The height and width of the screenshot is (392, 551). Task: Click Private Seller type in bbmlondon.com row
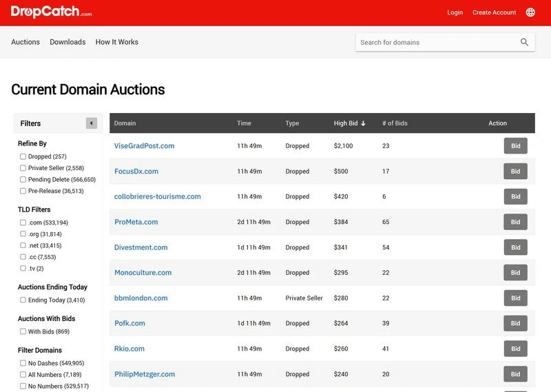point(304,298)
